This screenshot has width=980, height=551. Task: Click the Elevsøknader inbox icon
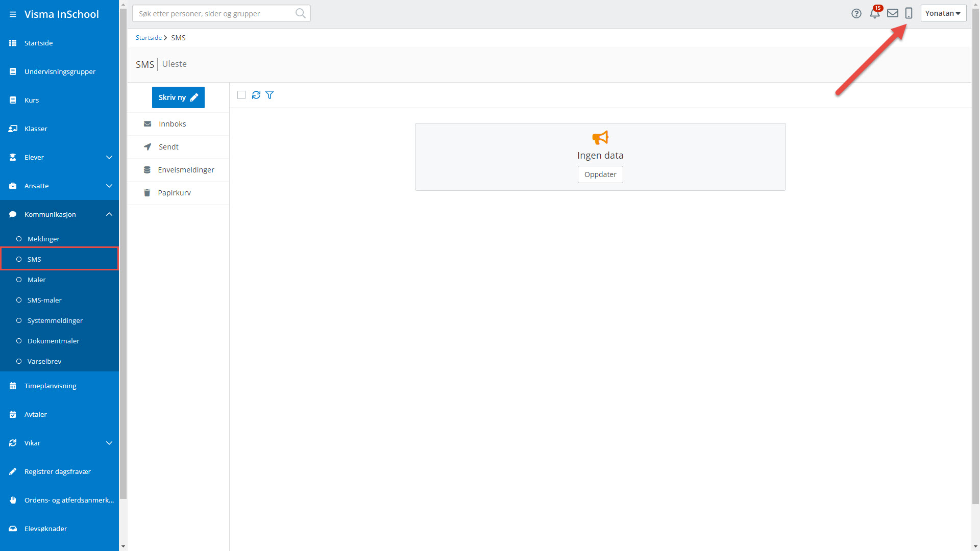pyautogui.click(x=13, y=529)
